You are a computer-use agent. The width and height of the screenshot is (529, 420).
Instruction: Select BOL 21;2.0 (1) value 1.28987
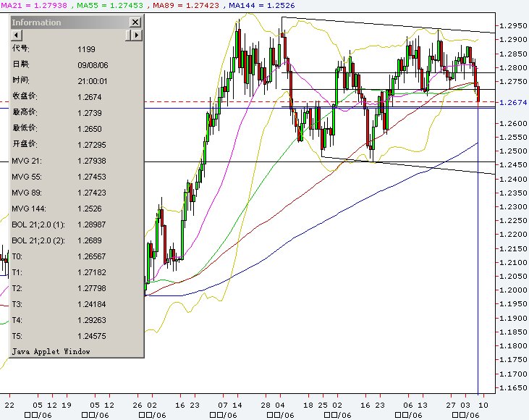point(92,224)
